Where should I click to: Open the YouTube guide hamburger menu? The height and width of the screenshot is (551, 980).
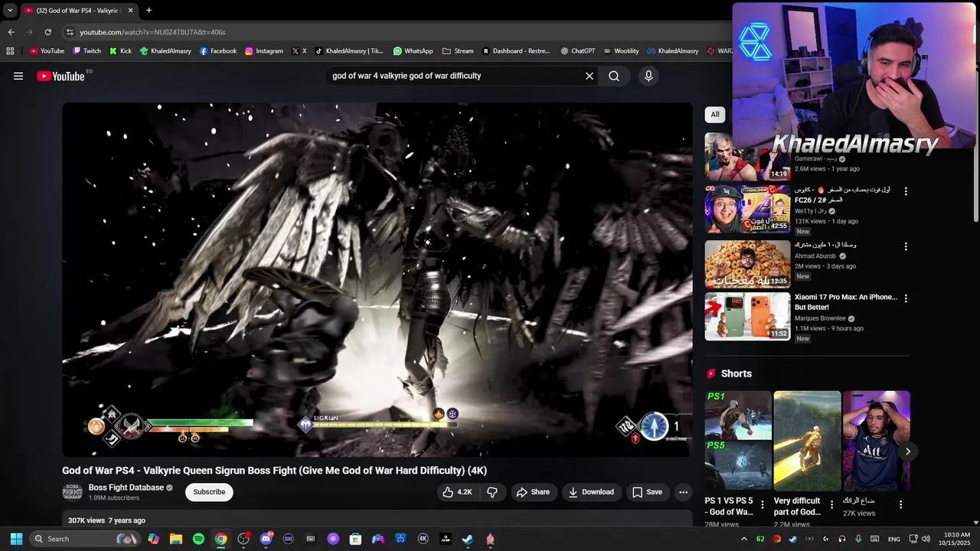click(18, 76)
